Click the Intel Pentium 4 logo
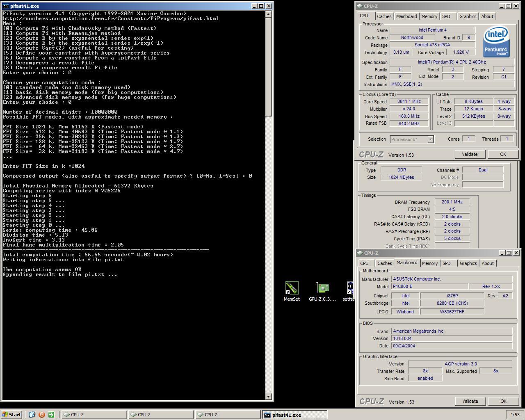The height and width of the screenshot is (420, 525). coord(496,42)
